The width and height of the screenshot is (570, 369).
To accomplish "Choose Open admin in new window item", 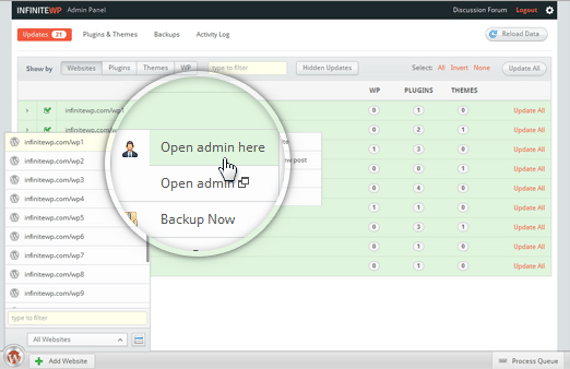I will pyautogui.click(x=205, y=183).
